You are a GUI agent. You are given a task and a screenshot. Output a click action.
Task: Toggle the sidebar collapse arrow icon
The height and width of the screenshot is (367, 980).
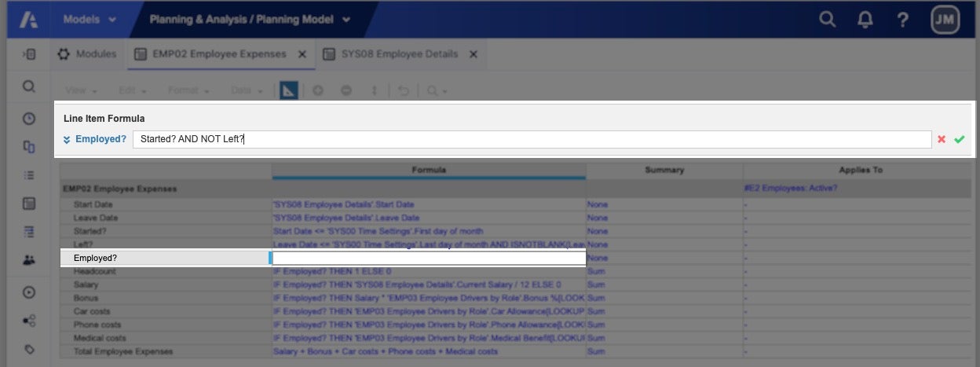click(x=29, y=54)
